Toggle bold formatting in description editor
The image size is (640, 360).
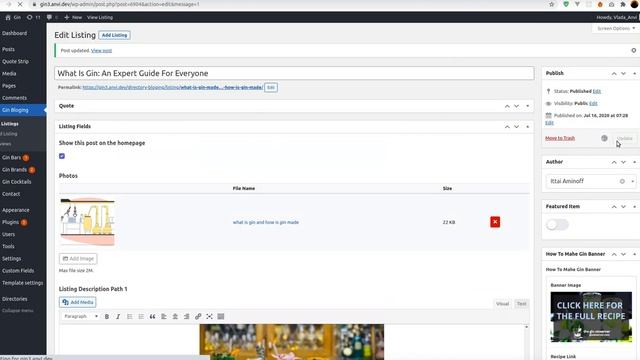tap(107, 316)
